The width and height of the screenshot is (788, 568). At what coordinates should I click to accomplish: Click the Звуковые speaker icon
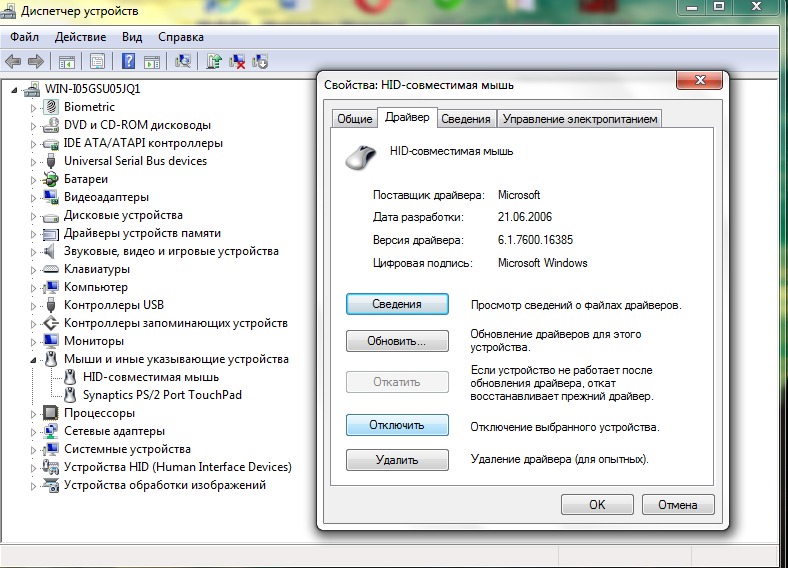pyautogui.click(x=50, y=251)
